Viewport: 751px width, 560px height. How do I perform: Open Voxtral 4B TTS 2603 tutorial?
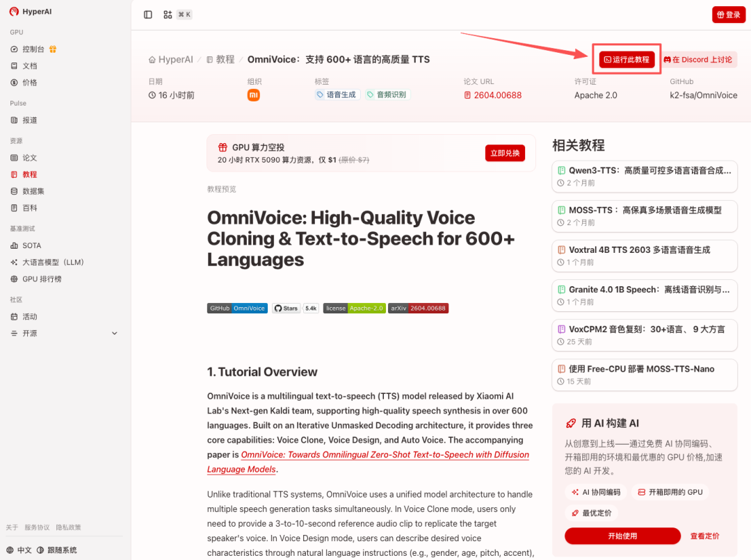coord(644,256)
